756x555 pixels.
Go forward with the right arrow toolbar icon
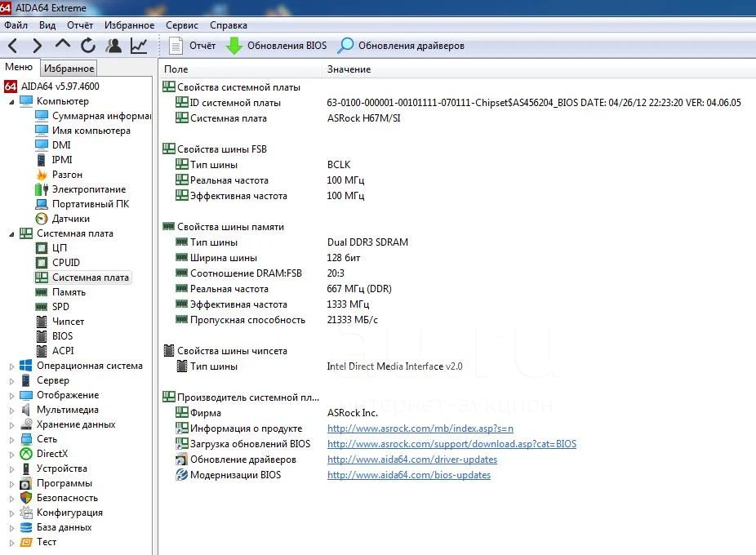point(37,46)
